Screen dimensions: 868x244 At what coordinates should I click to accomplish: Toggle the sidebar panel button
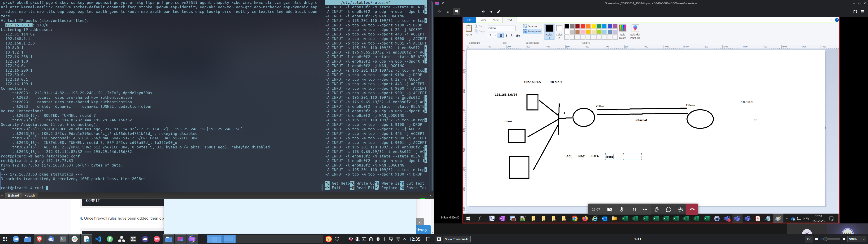pos(439,239)
